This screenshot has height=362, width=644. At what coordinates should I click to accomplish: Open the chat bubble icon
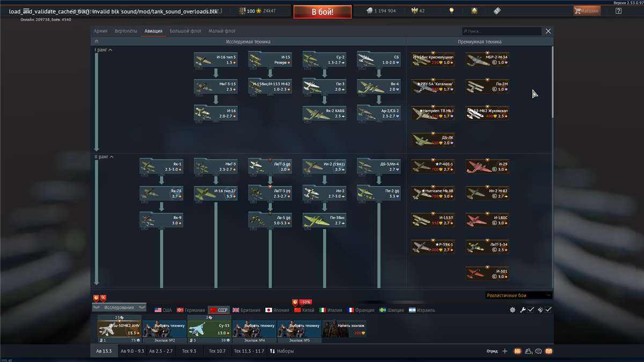click(538, 351)
